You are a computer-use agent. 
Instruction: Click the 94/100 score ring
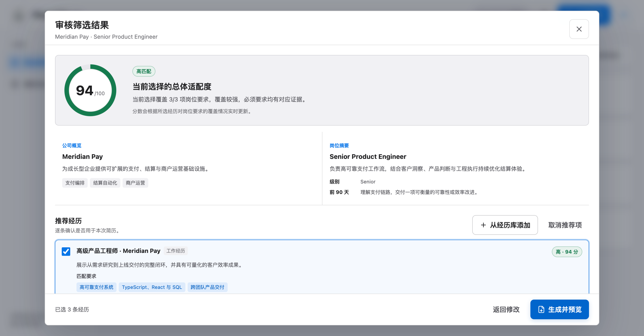(x=90, y=90)
